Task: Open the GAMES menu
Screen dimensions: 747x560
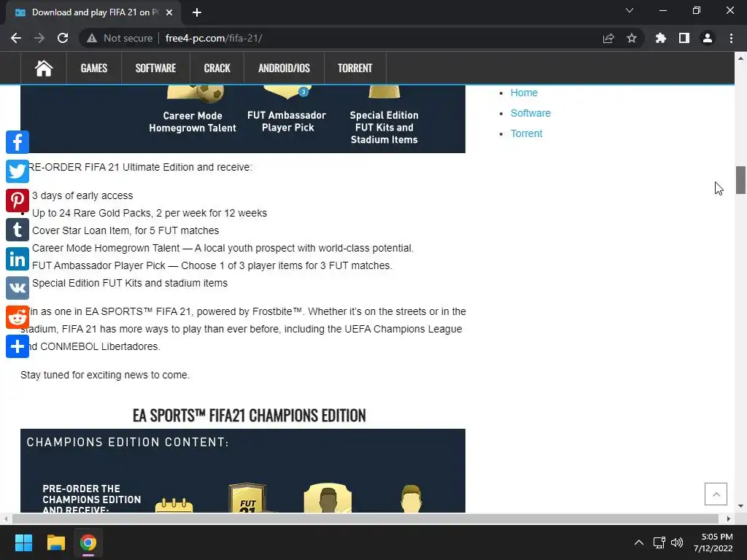Action: [x=94, y=68]
